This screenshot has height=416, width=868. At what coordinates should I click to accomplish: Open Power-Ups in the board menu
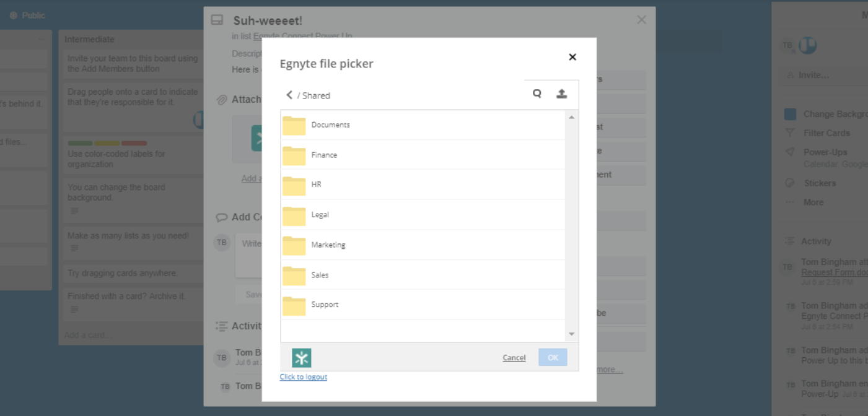(825, 152)
